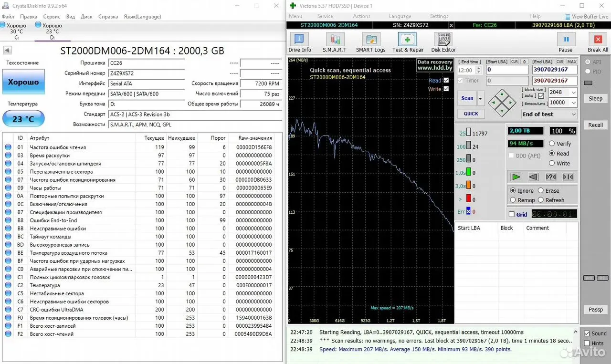Click the Sleep button

click(x=595, y=98)
